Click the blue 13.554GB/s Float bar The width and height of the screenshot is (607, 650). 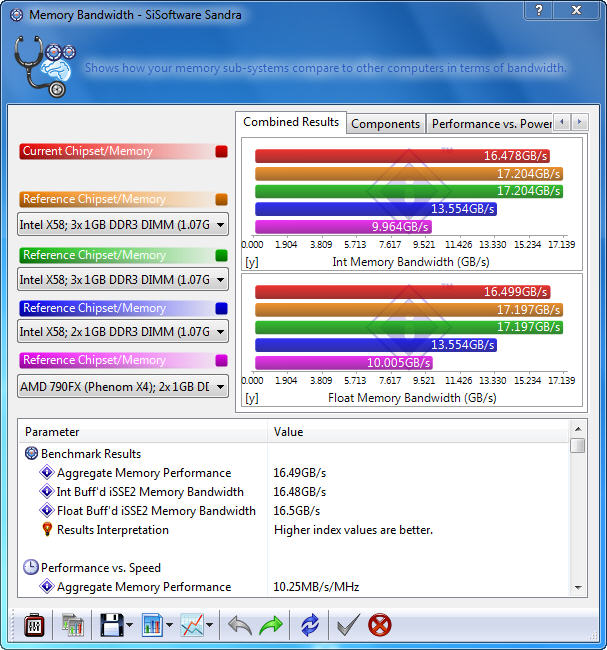[x=376, y=345]
